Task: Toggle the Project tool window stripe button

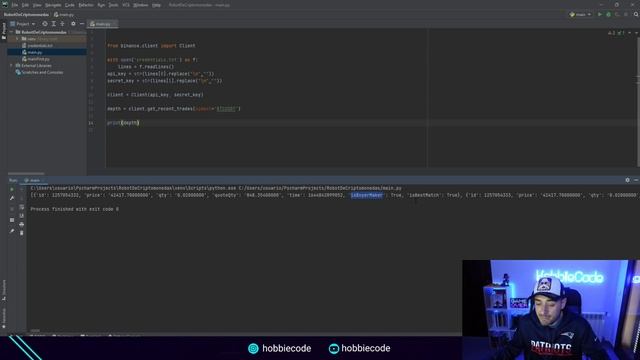Action: (4, 31)
